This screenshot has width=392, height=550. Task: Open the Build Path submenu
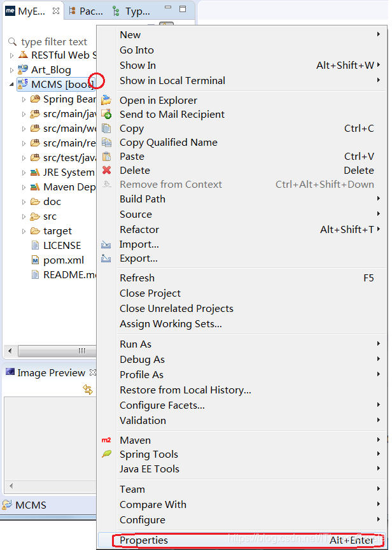coord(242,199)
